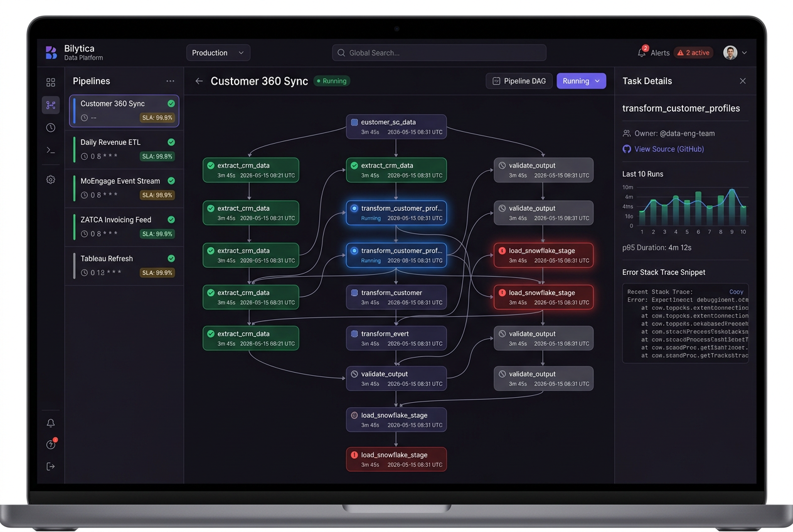Expand the user menu chevron beside avatar
The height and width of the screenshot is (532, 793).
[745, 53]
